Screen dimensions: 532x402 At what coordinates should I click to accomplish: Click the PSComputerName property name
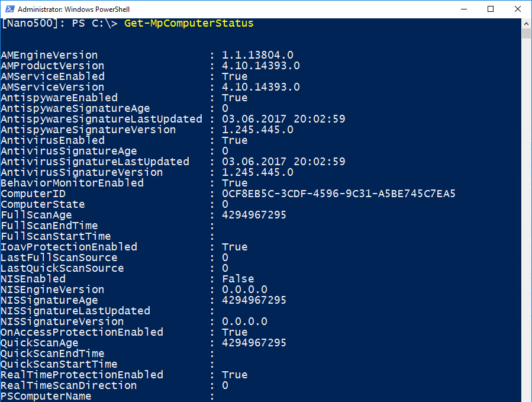click(x=46, y=396)
